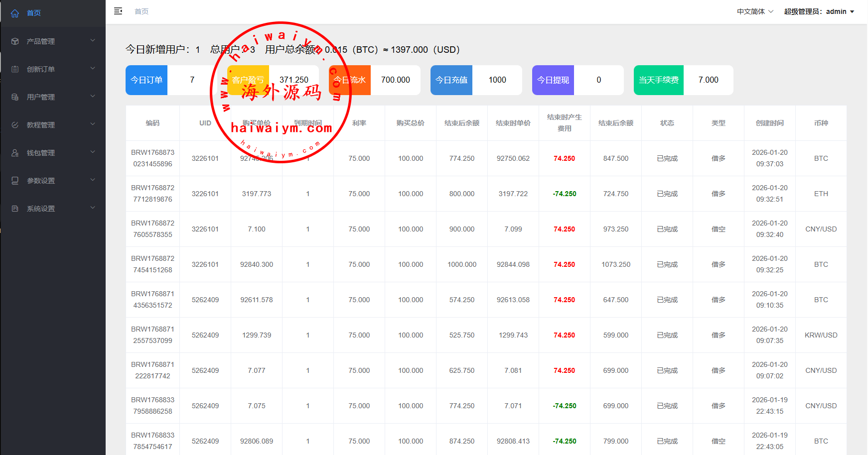868x455 pixels.
Task: Click the 创新订单 list icon
Action: [x=15, y=69]
